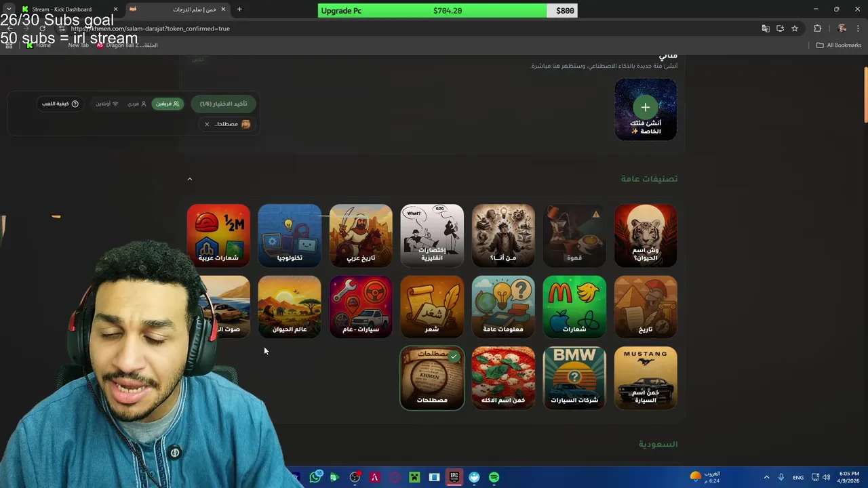Screen dimensions: 868x488
Task: Select the خمن | سلم الدرجات browser tab
Action: [x=178, y=9]
